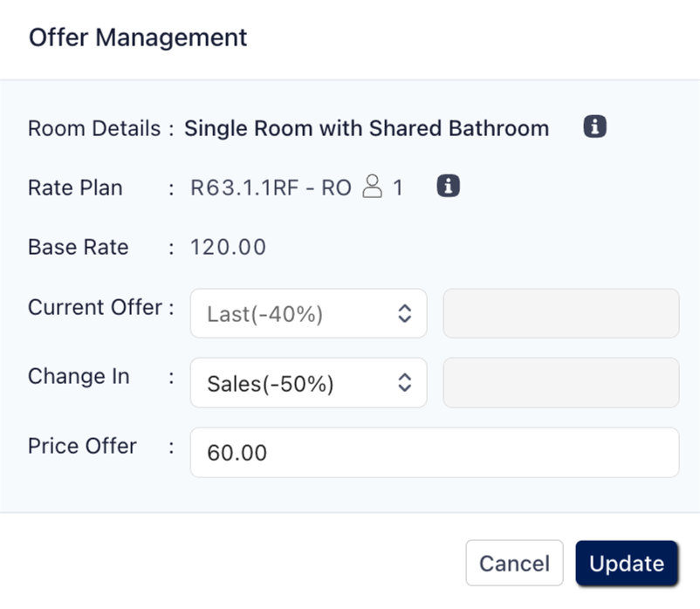Viewport: 700px width, 609px height.
Task: Click the info icon beside Rate Plan
Action: click(x=449, y=186)
